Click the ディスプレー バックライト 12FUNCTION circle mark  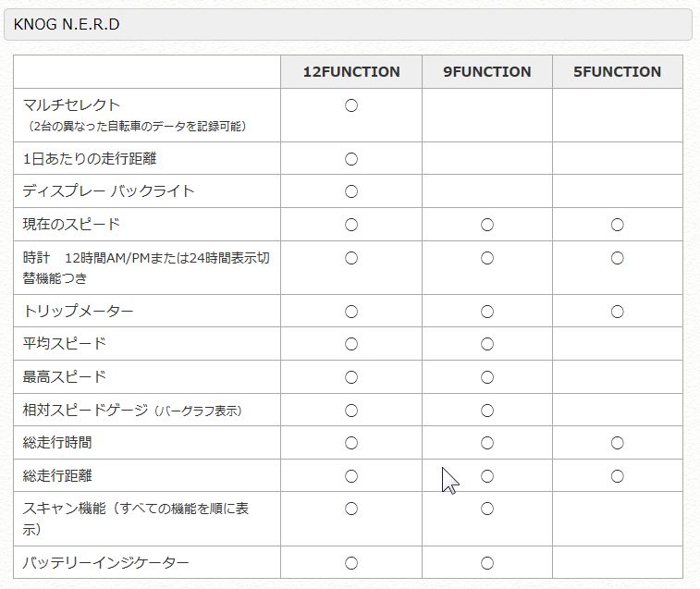pyautogui.click(x=351, y=191)
